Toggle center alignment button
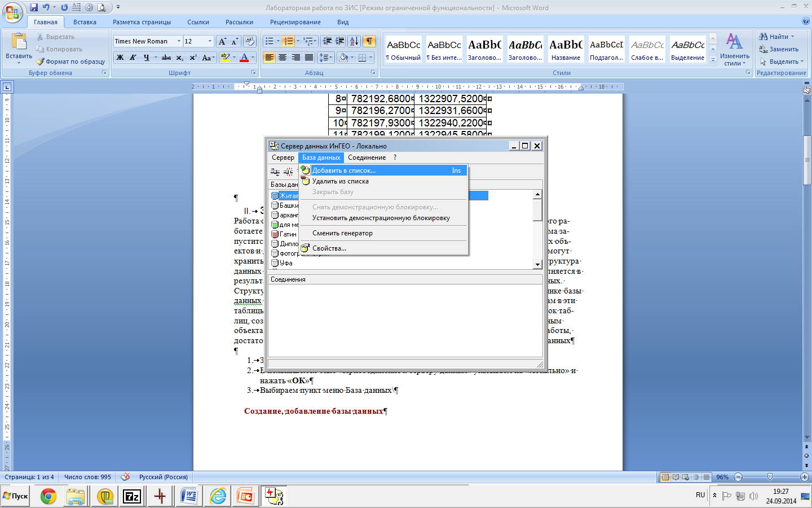 tap(283, 58)
